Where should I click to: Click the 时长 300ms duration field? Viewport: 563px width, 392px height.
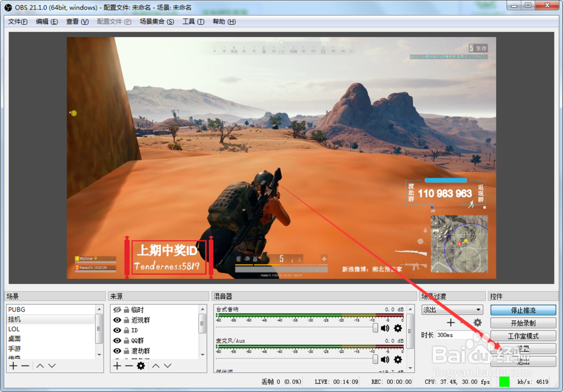click(459, 335)
